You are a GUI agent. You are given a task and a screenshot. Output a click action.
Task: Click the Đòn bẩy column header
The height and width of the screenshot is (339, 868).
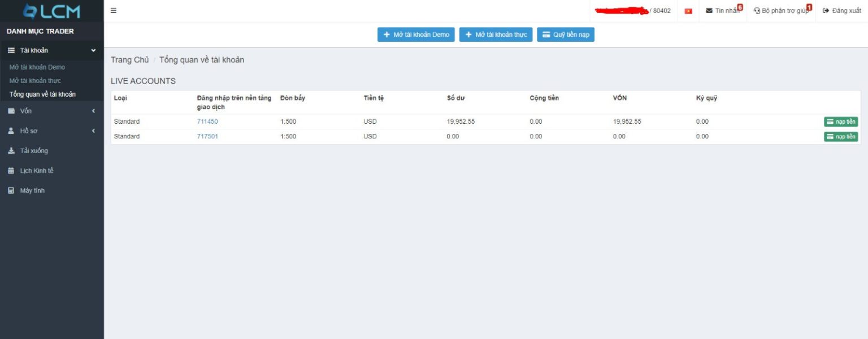point(293,98)
